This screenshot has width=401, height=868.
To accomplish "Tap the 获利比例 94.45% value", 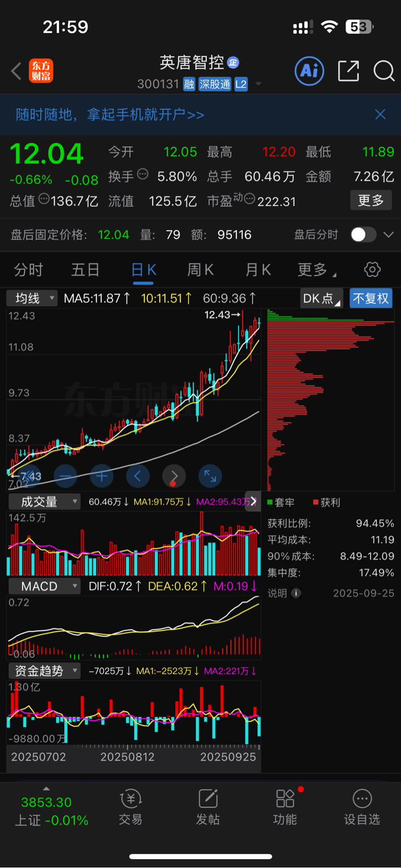I will click(x=375, y=524).
